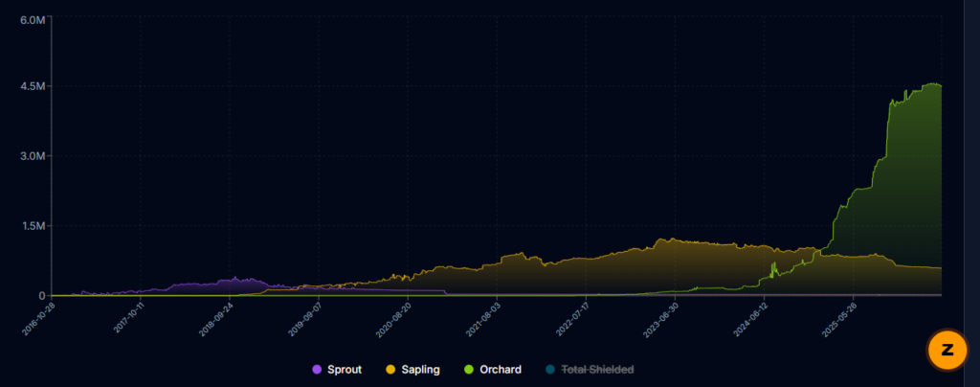Toggle the Orchard series in legend
Screen dimensions: 980x387
493,370
